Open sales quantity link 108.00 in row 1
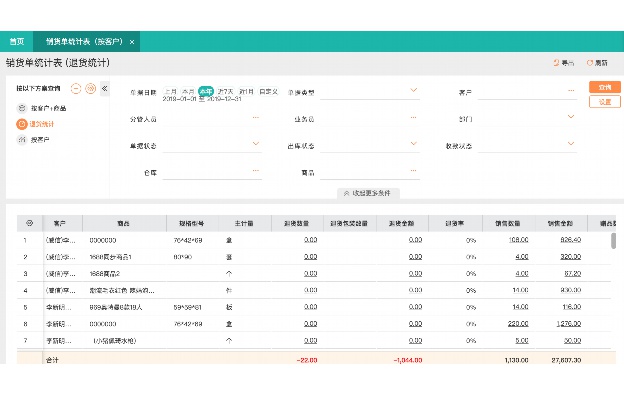The width and height of the screenshot is (624, 395). (x=518, y=240)
